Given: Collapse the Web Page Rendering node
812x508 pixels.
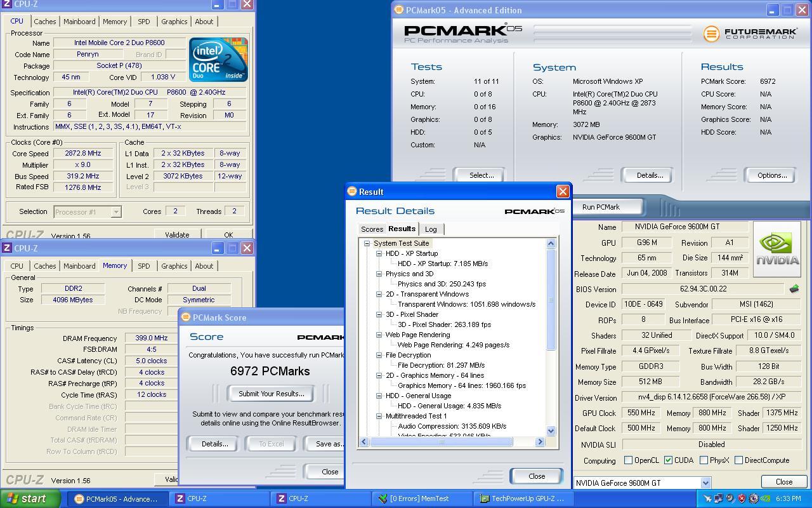Looking at the screenshot, I should (379, 335).
